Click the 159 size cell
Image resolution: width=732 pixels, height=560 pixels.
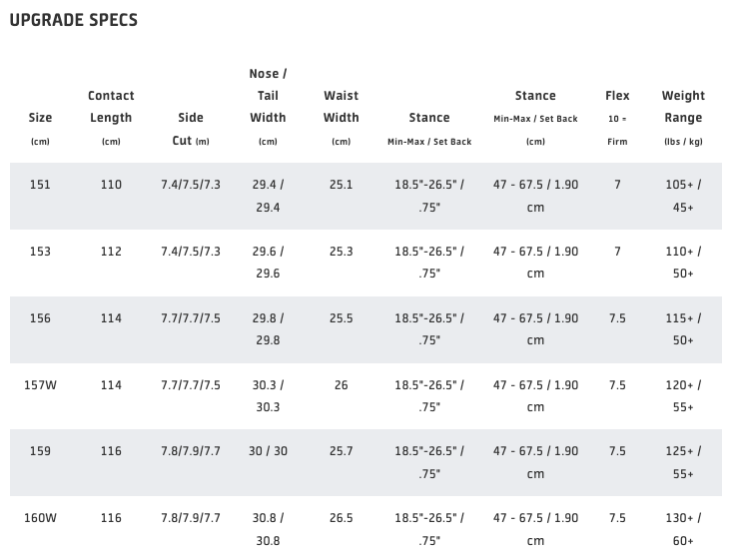40,451
